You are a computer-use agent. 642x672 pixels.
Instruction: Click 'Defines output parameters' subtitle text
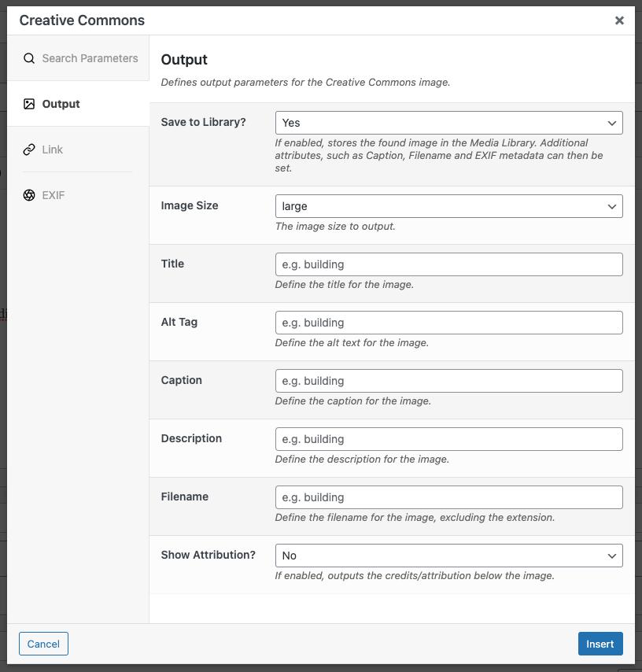point(305,83)
